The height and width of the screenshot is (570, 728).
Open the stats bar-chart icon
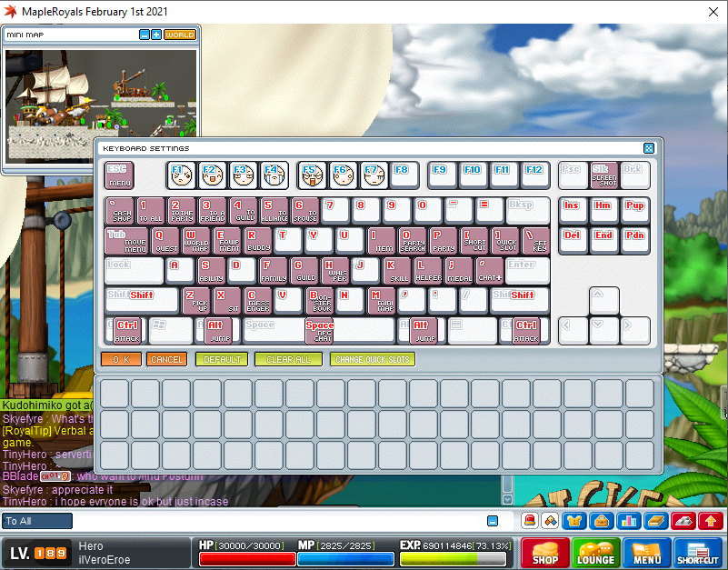(626, 521)
